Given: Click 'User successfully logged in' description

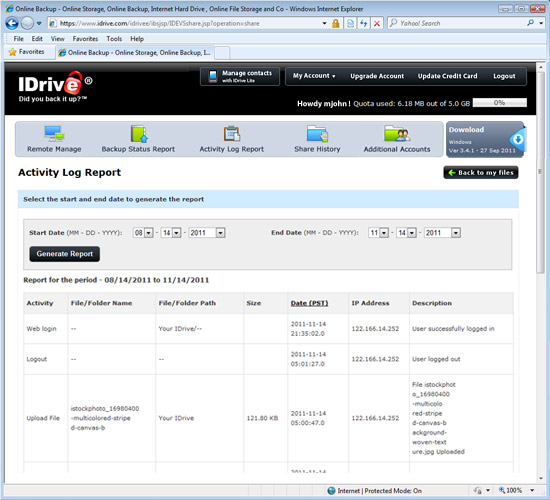Looking at the screenshot, I should 453,329.
